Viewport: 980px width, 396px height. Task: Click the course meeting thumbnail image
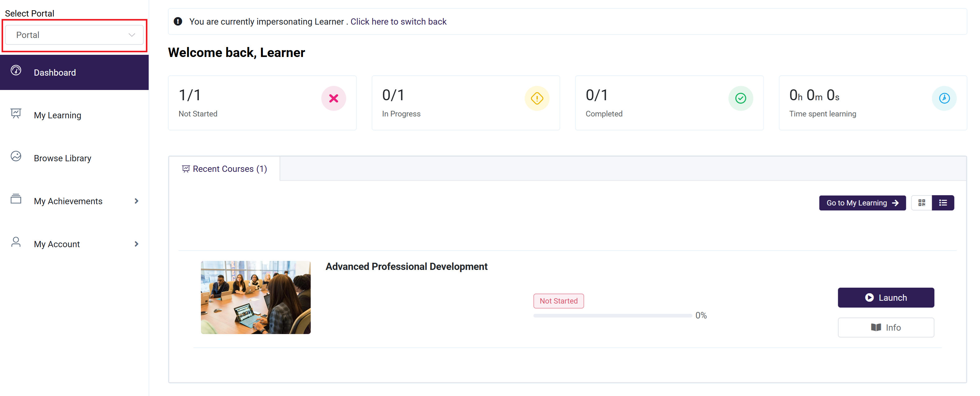click(256, 297)
